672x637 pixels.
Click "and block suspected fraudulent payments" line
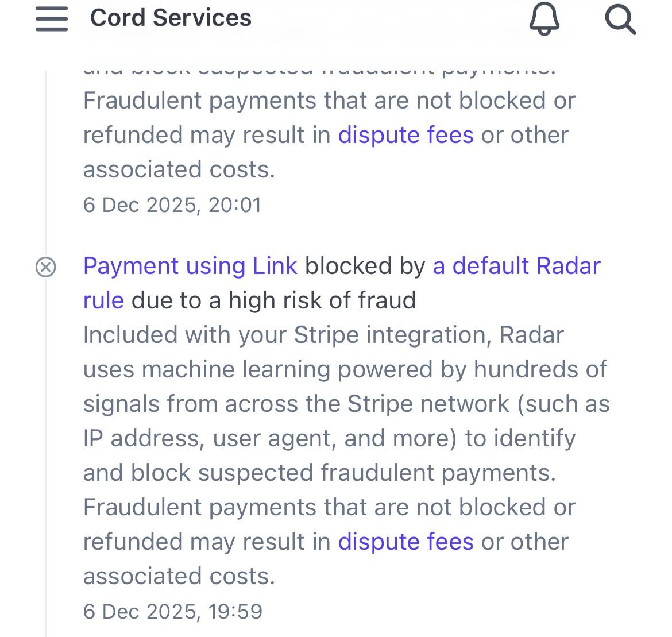point(319,473)
